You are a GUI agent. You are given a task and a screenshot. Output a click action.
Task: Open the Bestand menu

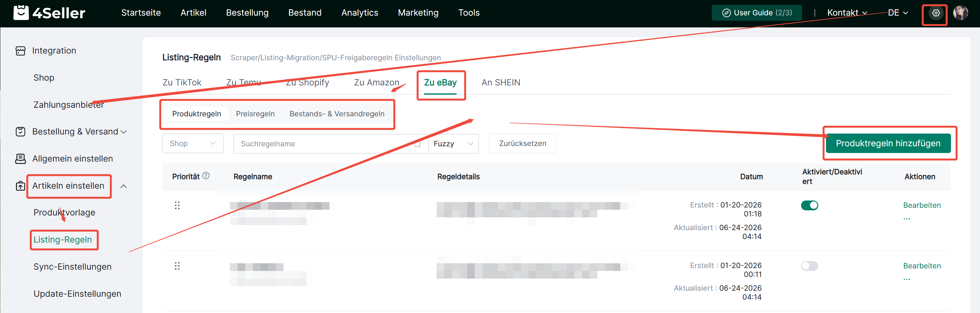pyautogui.click(x=305, y=13)
